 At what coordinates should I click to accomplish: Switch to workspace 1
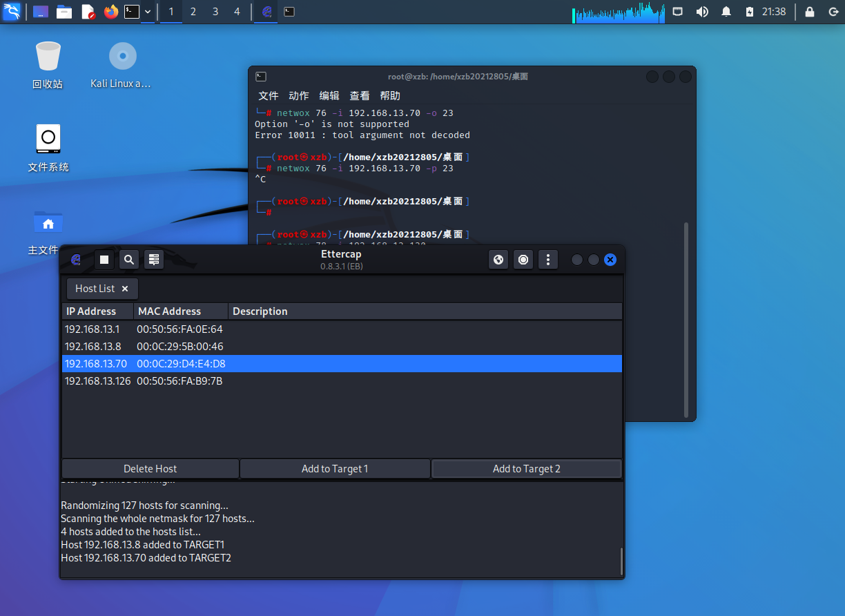[171, 12]
